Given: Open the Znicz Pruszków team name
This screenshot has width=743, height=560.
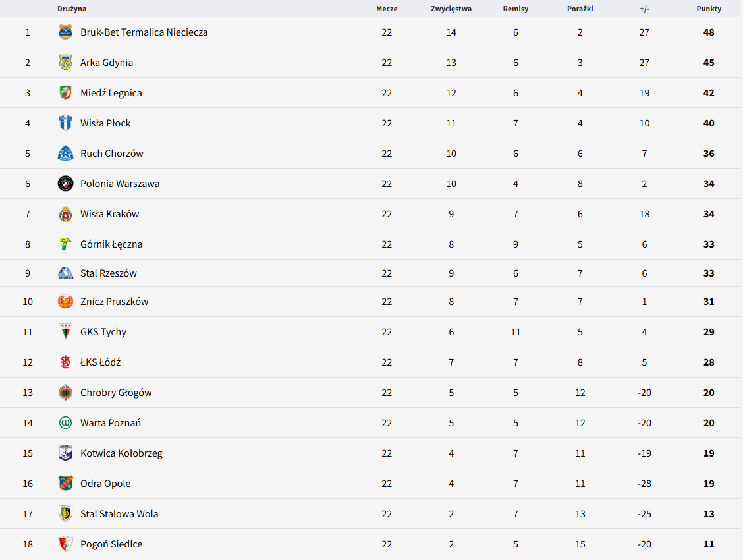Looking at the screenshot, I should tap(114, 302).
